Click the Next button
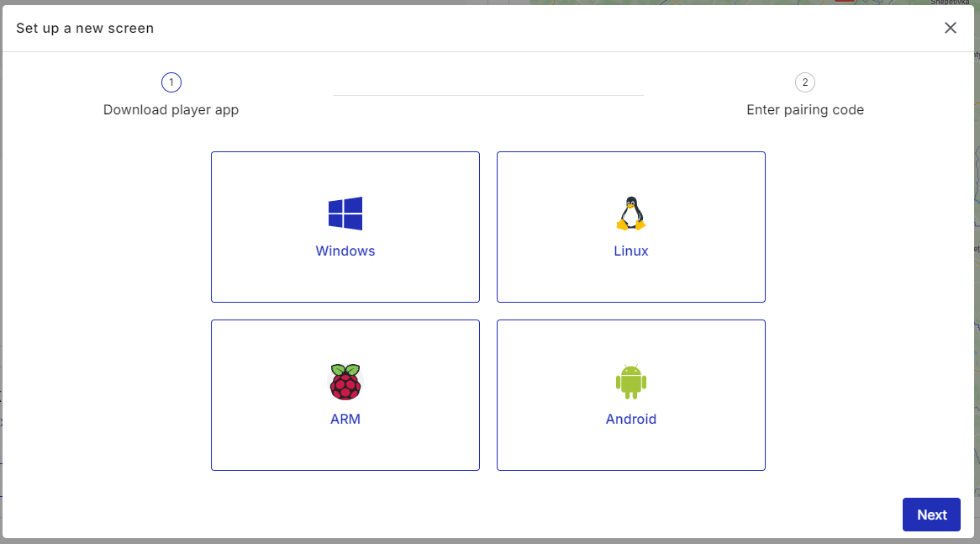980x544 pixels. click(931, 515)
